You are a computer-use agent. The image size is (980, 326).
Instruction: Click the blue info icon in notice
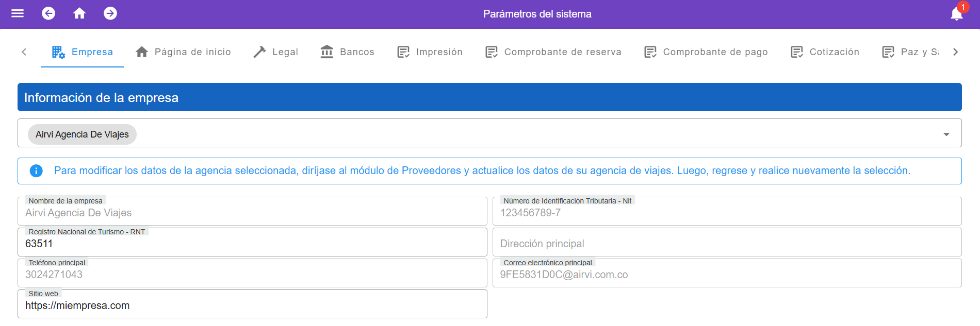(x=36, y=171)
